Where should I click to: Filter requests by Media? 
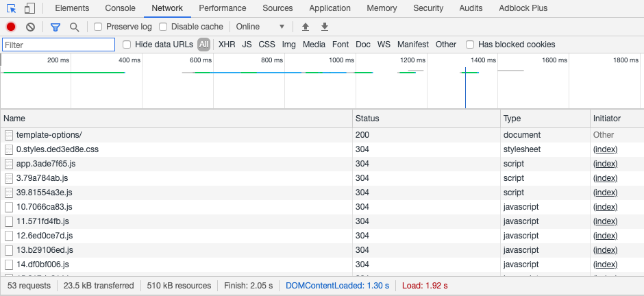314,45
